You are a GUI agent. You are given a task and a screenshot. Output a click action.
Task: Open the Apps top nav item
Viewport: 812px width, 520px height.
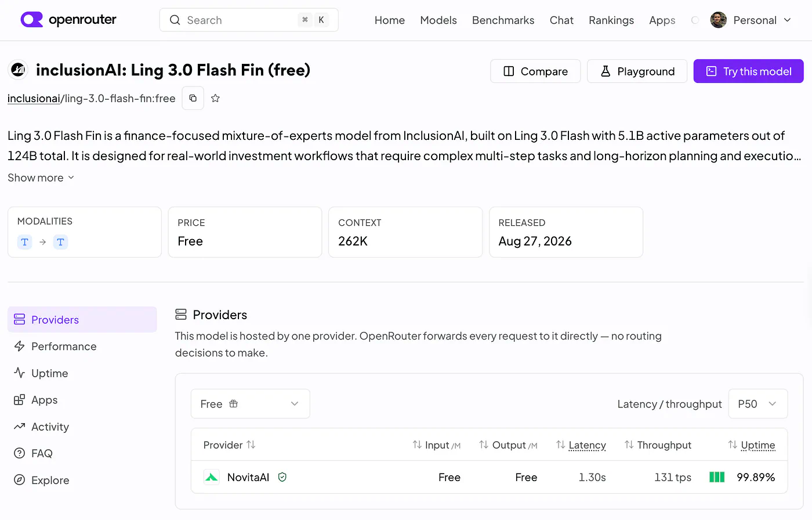coord(662,20)
